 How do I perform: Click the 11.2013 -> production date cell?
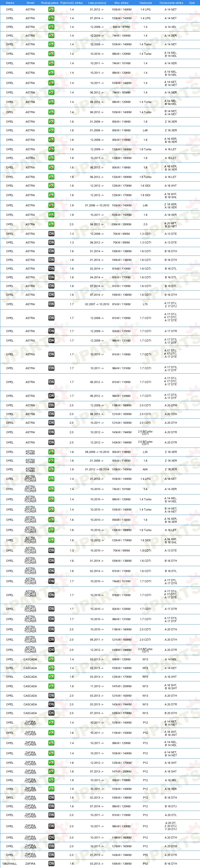coord(97,686)
